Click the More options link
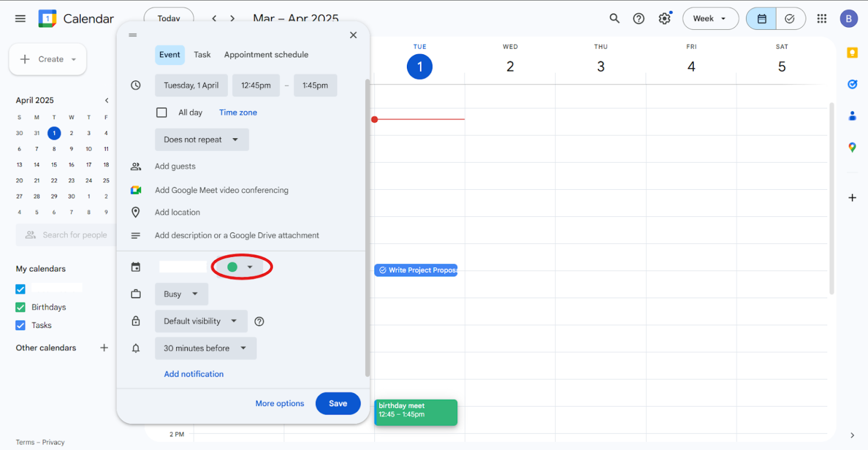This screenshot has height=450, width=868. point(280,403)
